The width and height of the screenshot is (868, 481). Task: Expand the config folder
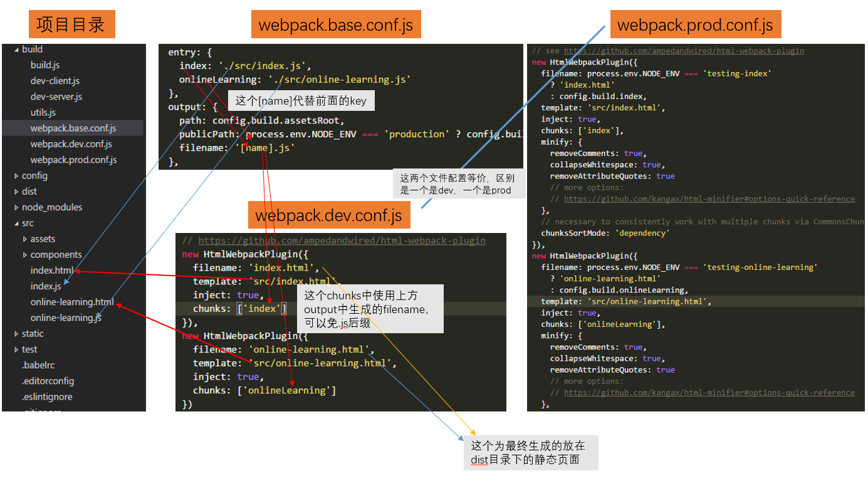[x=16, y=176]
